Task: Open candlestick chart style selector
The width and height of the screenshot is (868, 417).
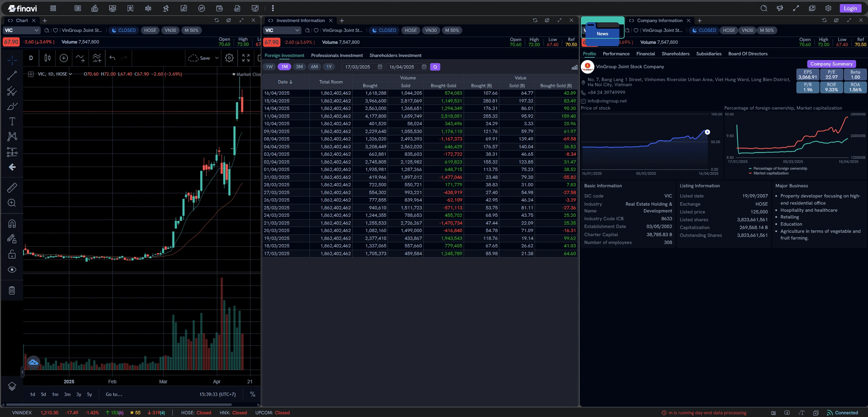Action: pyautogui.click(x=48, y=58)
